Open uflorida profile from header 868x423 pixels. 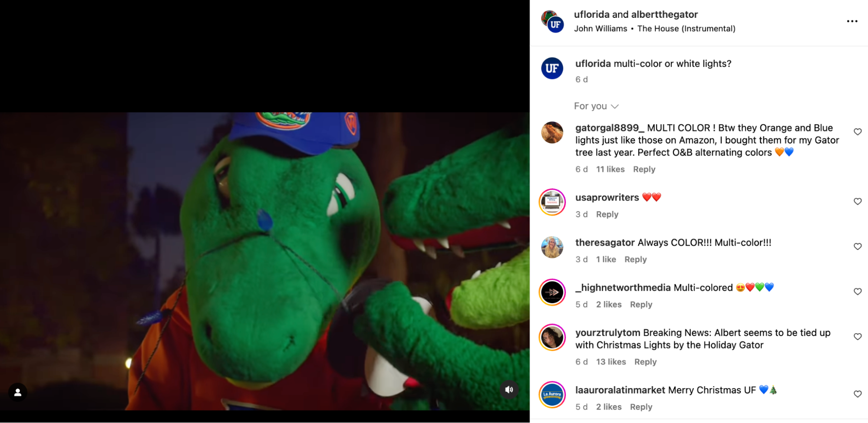tap(592, 14)
